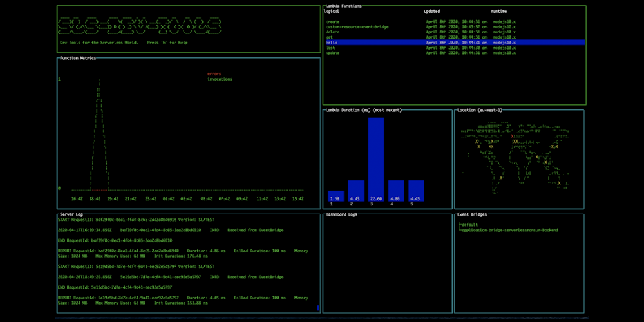
Task: Click the 'Location (eu-west-1)' panel title
Action: coord(480,111)
